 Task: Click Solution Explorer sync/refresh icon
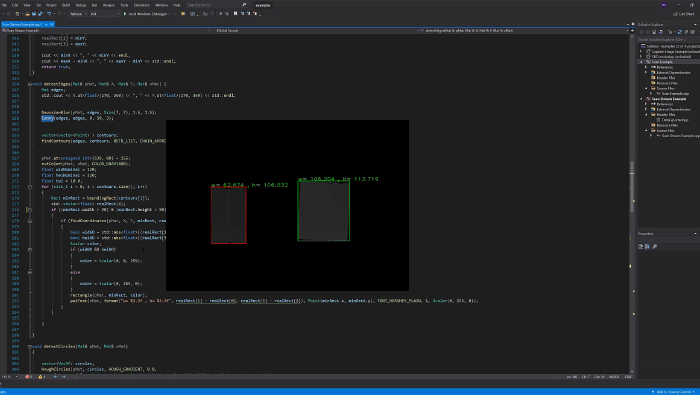(680, 32)
